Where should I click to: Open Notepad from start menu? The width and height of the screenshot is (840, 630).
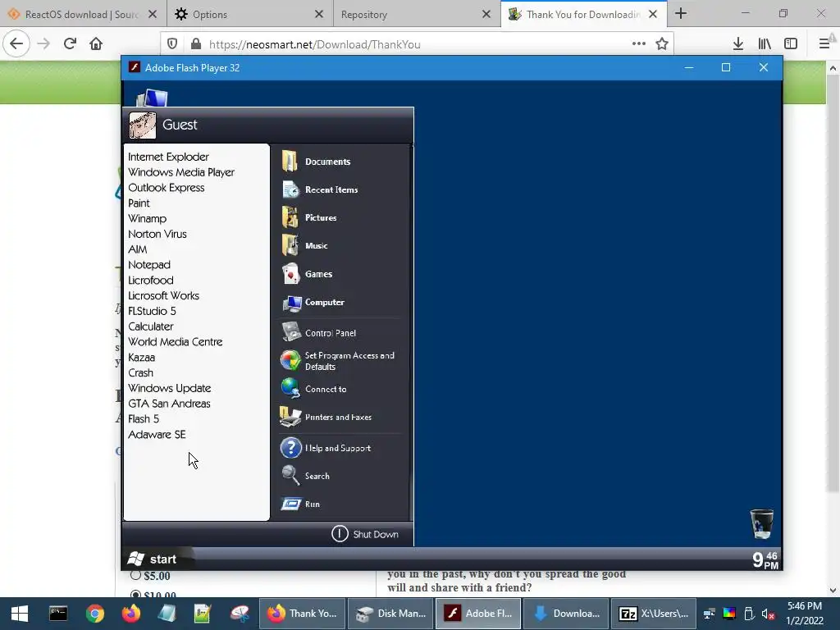point(149,265)
